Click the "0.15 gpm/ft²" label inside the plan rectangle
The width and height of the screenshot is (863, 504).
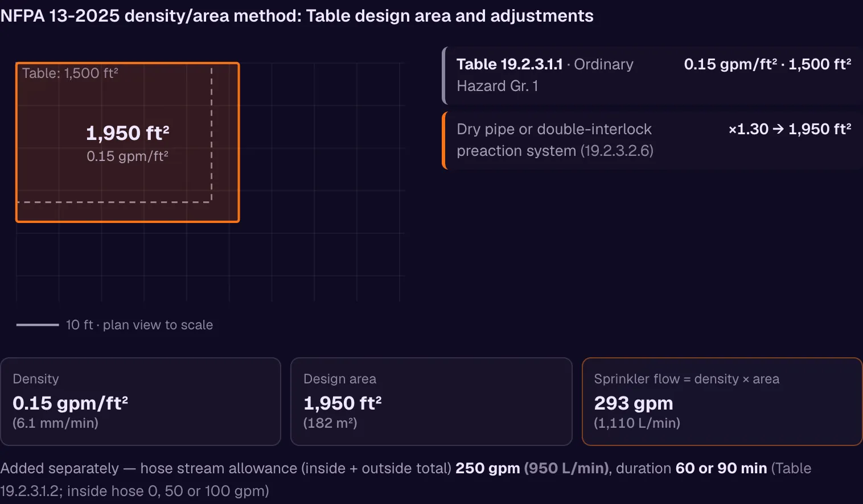[128, 156]
